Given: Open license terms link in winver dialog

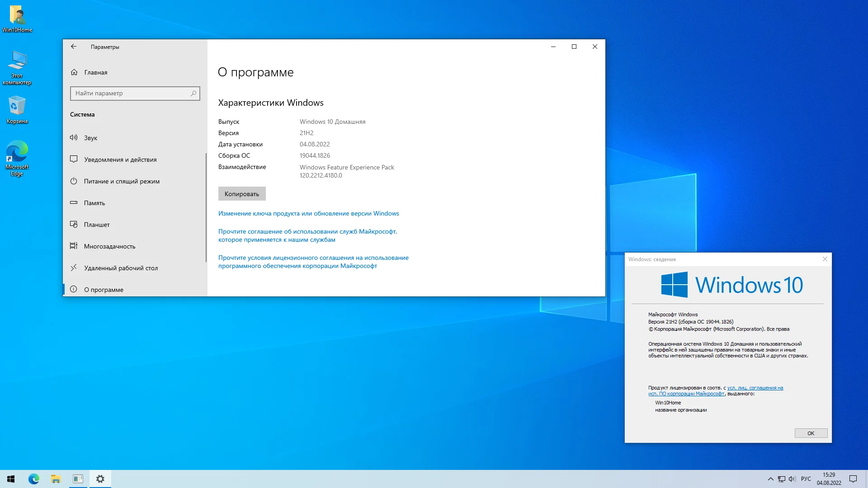Looking at the screenshot, I should pyautogui.click(x=755, y=388).
